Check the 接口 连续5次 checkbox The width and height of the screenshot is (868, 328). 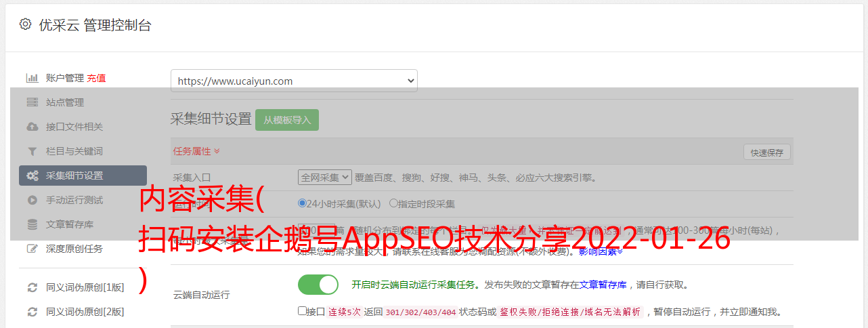[x=302, y=311]
